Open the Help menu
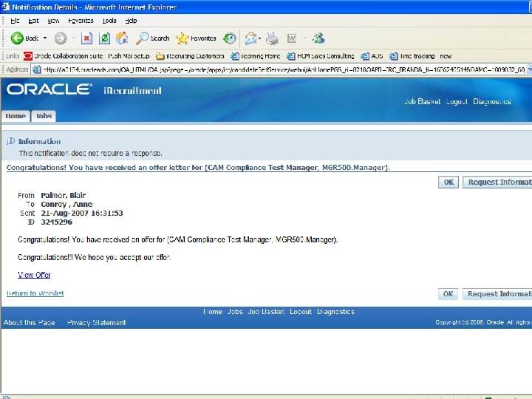 click(x=131, y=21)
